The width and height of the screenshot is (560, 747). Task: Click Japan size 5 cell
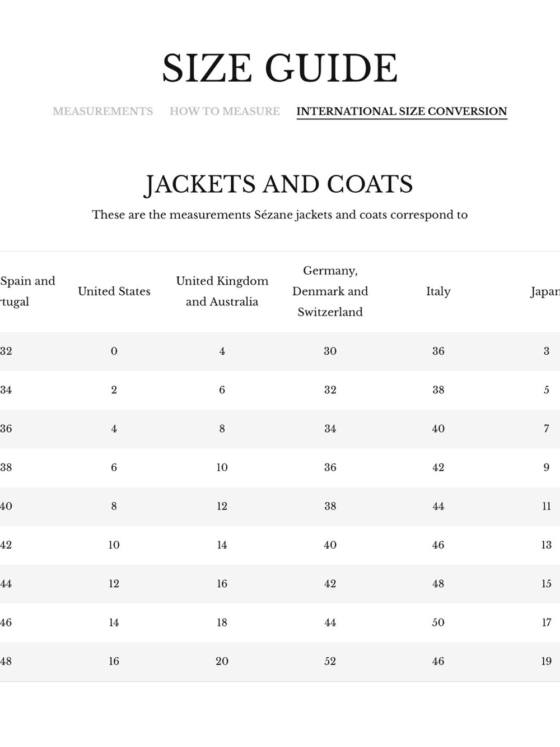[547, 390]
